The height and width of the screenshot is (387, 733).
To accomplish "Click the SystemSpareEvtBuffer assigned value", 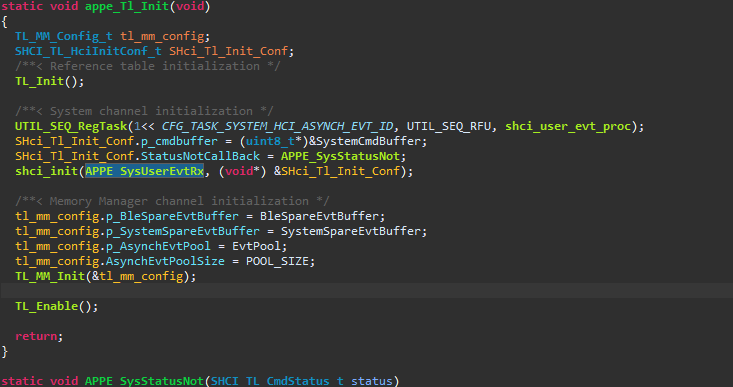I will (351, 231).
